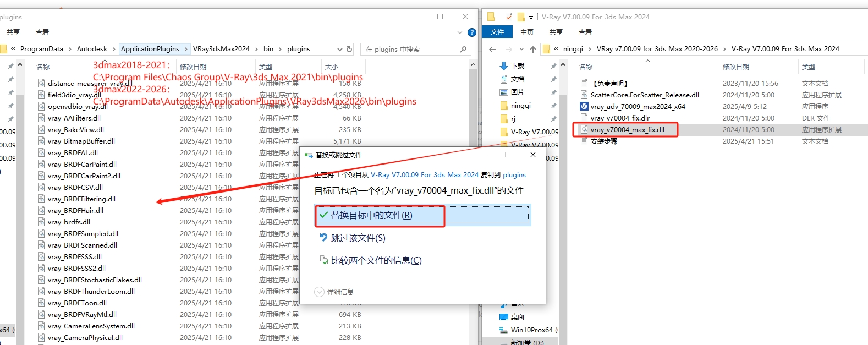Open the source folder link in copy dialog
Screen dimensions: 868x345
424,175
